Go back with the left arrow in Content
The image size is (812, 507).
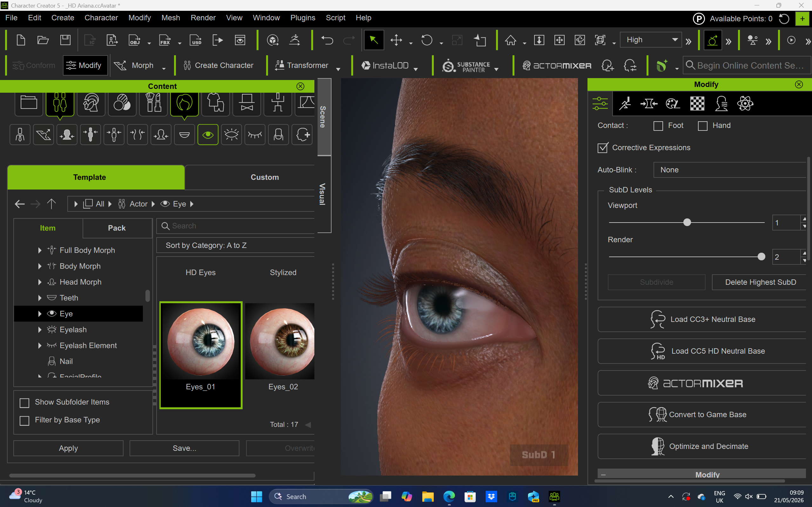click(20, 204)
